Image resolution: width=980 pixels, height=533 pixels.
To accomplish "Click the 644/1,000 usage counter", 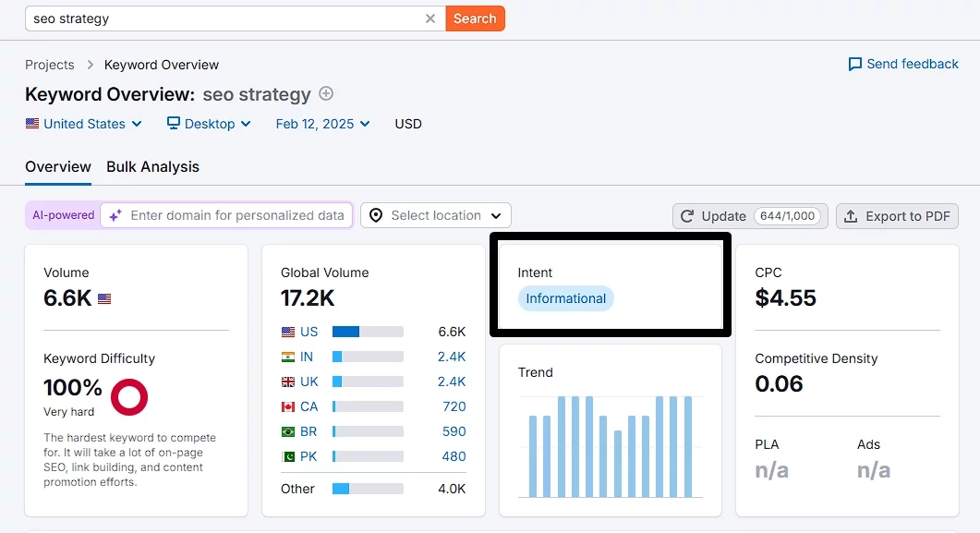I will pyautogui.click(x=787, y=216).
